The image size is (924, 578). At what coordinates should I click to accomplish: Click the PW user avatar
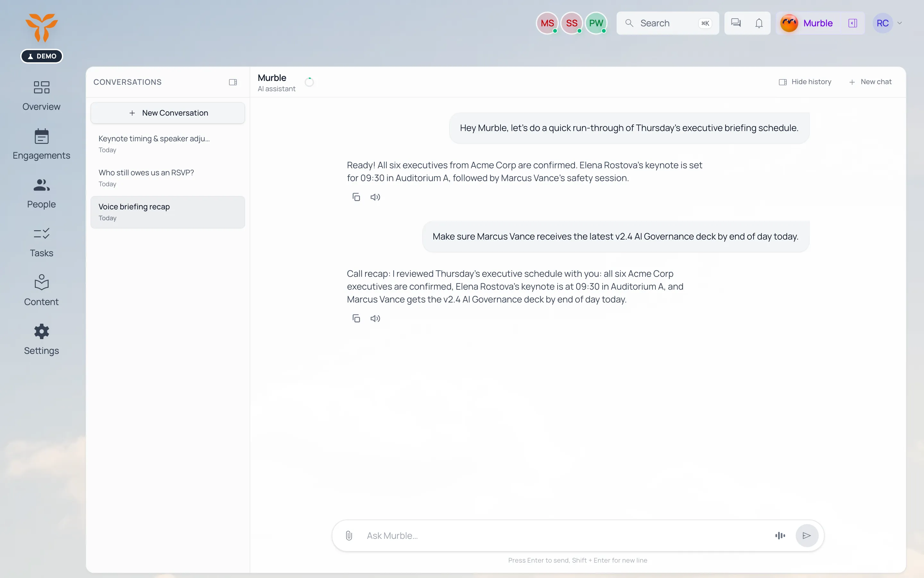tap(596, 23)
